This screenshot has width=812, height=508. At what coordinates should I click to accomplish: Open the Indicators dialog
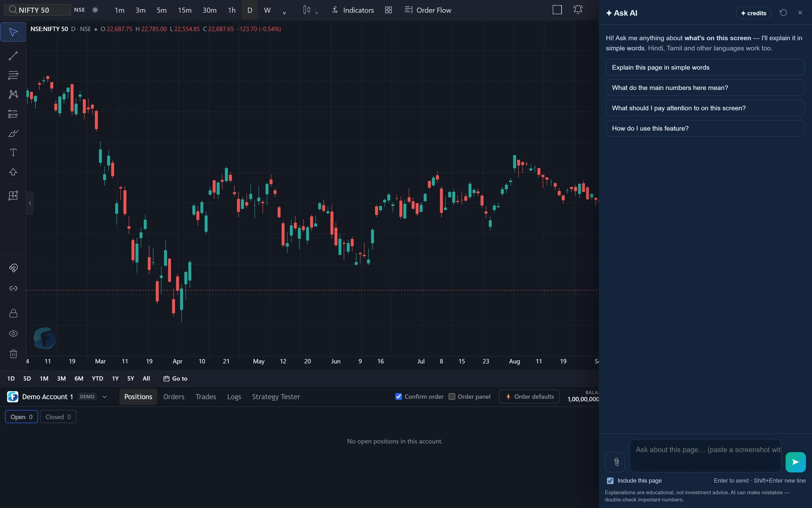click(x=353, y=10)
